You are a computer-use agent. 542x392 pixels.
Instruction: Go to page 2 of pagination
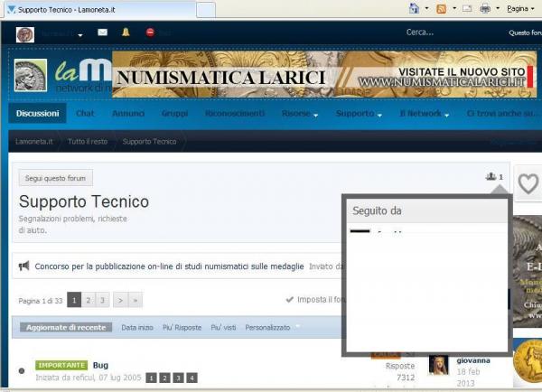89,300
